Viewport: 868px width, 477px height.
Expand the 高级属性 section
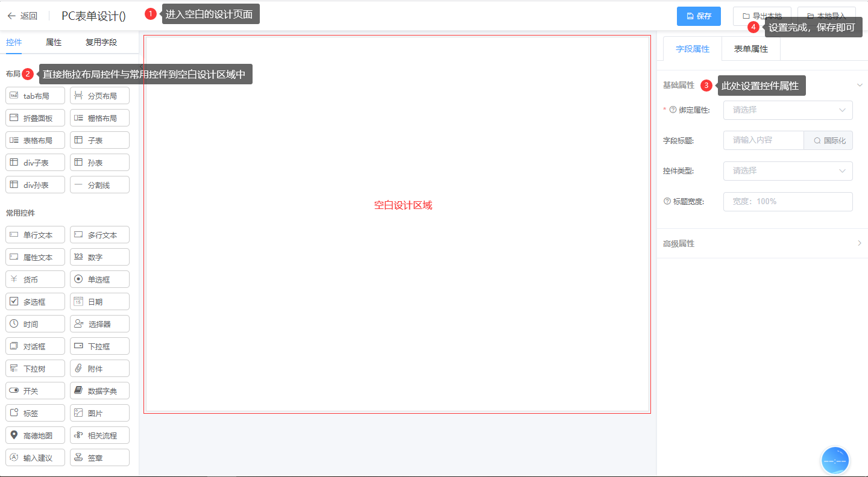tap(763, 243)
